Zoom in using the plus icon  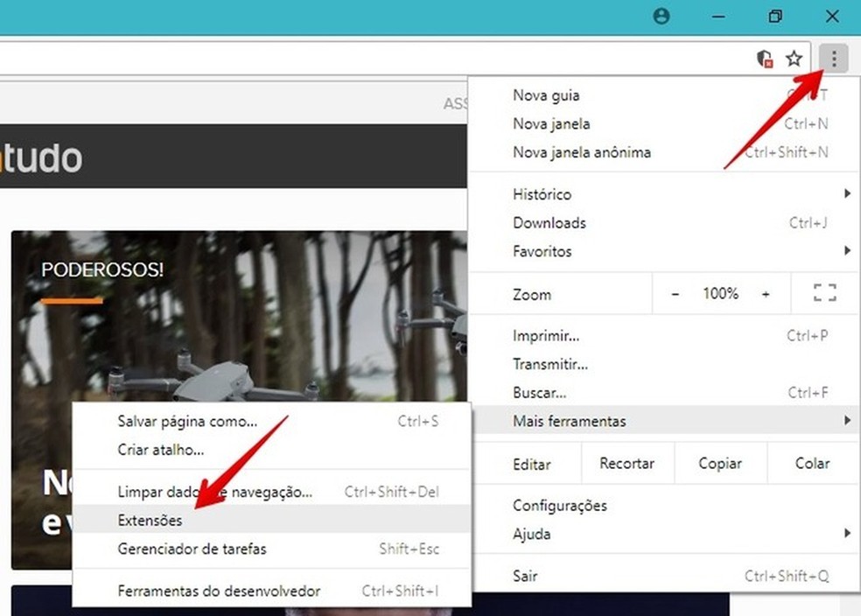click(766, 294)
